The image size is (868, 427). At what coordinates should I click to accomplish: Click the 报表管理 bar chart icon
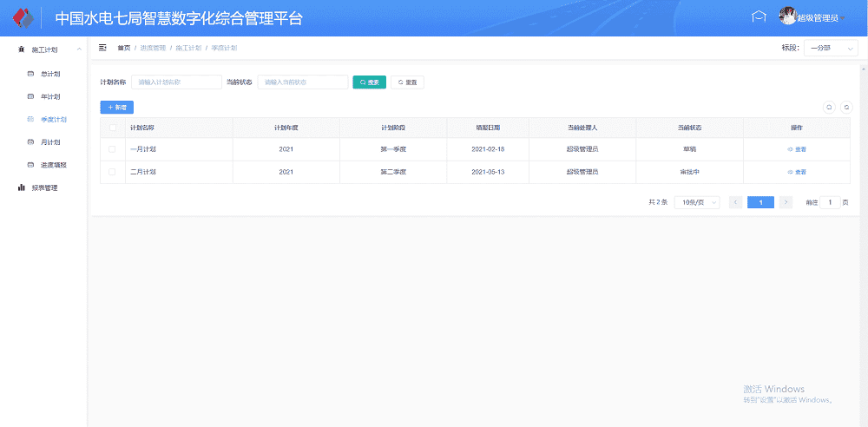(x=22, y=187)
